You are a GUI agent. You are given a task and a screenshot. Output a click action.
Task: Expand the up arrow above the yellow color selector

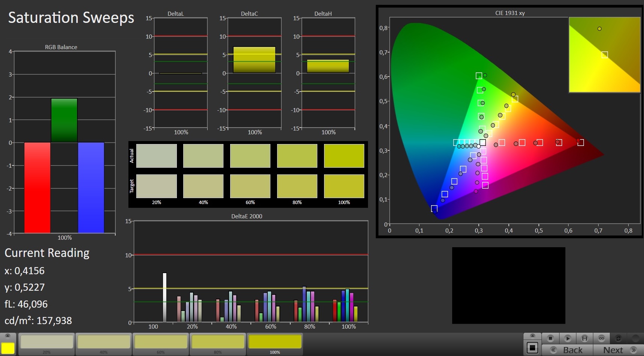pyautogui.click(x=8, y=336)
